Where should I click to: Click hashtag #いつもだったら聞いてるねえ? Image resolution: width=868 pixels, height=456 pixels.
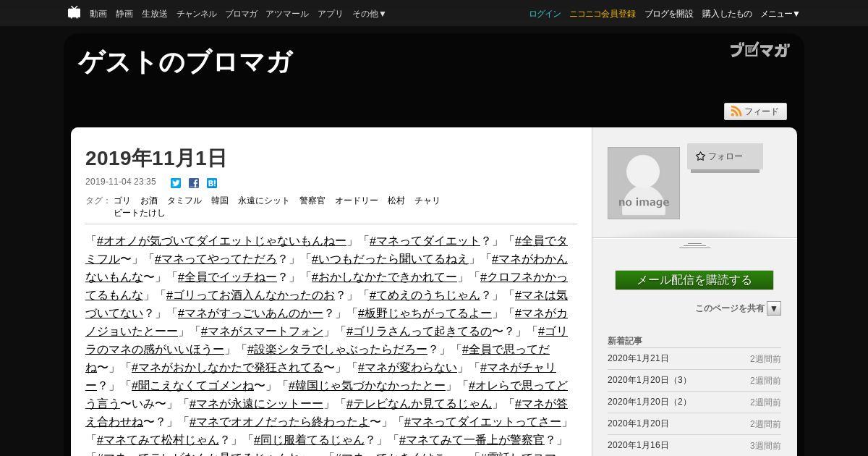click(391, 258)
